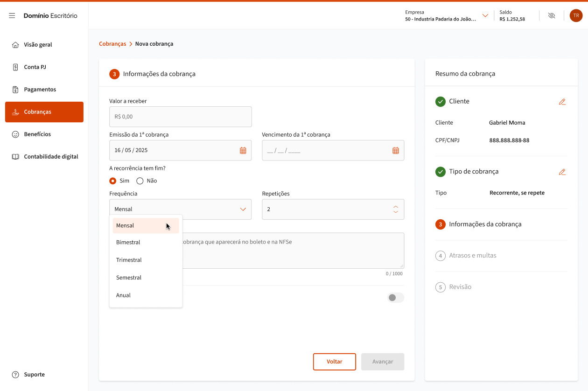Open the hamburger menu icon
Screen dimensions: 588x391
(12, 16)
